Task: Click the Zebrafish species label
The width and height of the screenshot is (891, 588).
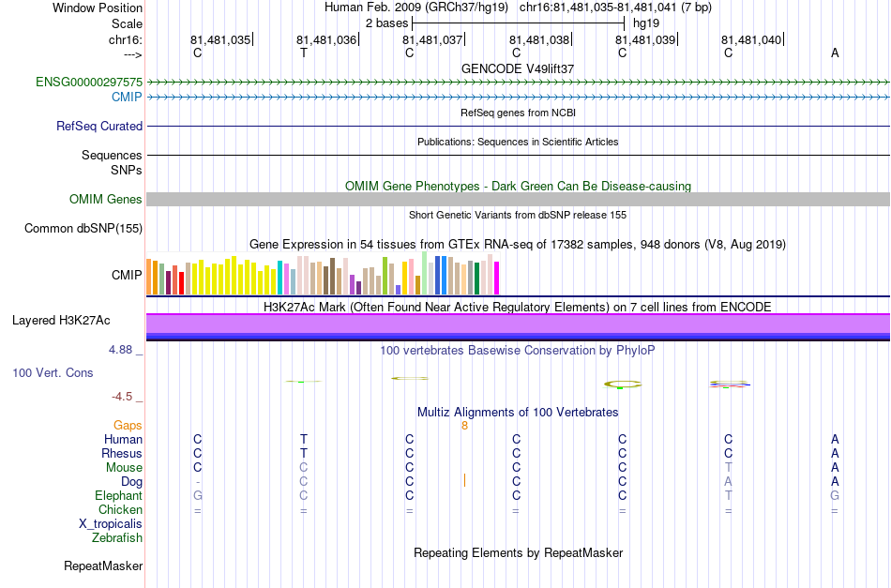Action: coord(117,537)
